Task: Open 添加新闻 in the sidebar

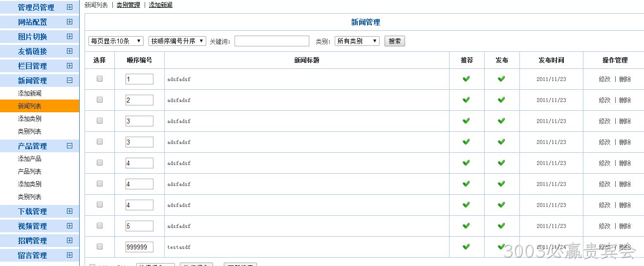Action: [30, 93]
